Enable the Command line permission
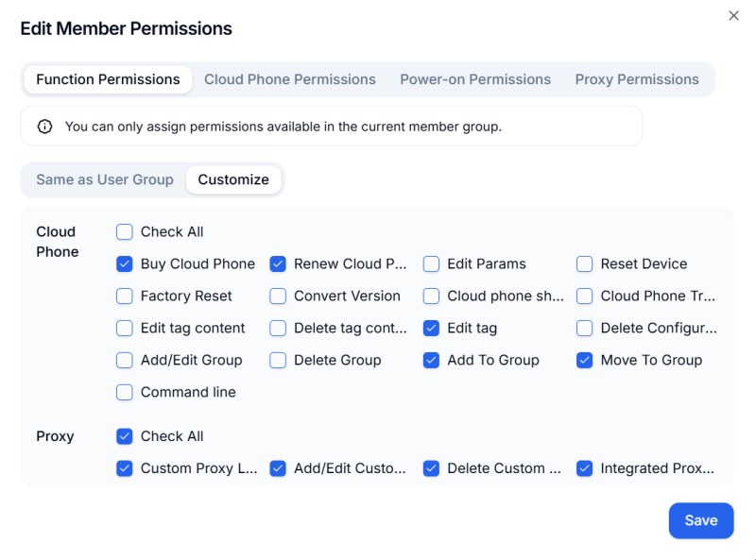This screenshot has height=560, width=756. coord(125,392)
